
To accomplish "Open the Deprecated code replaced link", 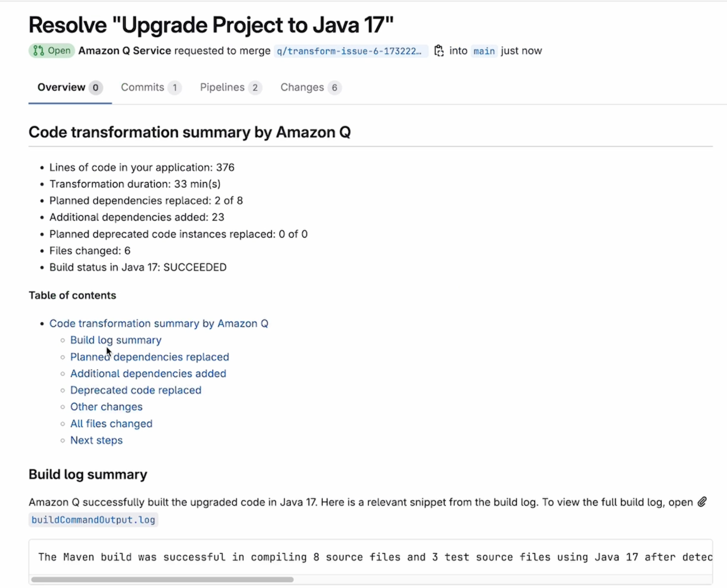I will [x=136, y=390].
